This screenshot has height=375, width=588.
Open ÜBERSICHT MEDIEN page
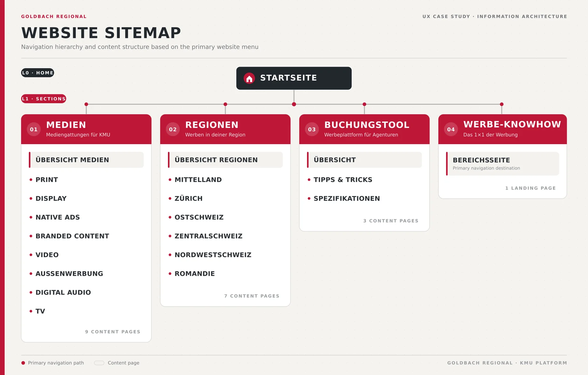tap(86, 160)
